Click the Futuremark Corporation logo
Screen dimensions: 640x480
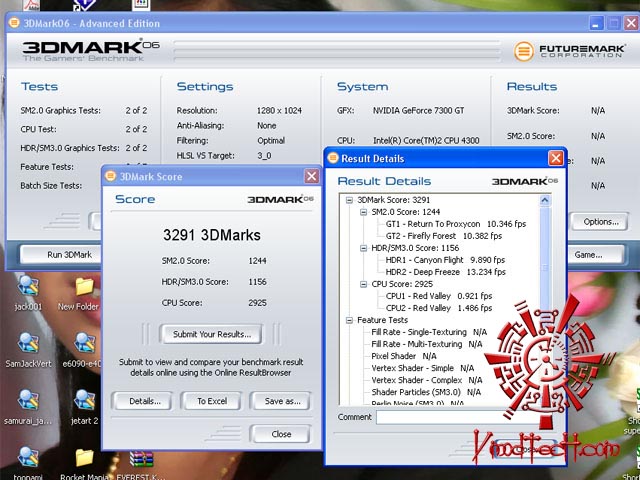(569, 51)
